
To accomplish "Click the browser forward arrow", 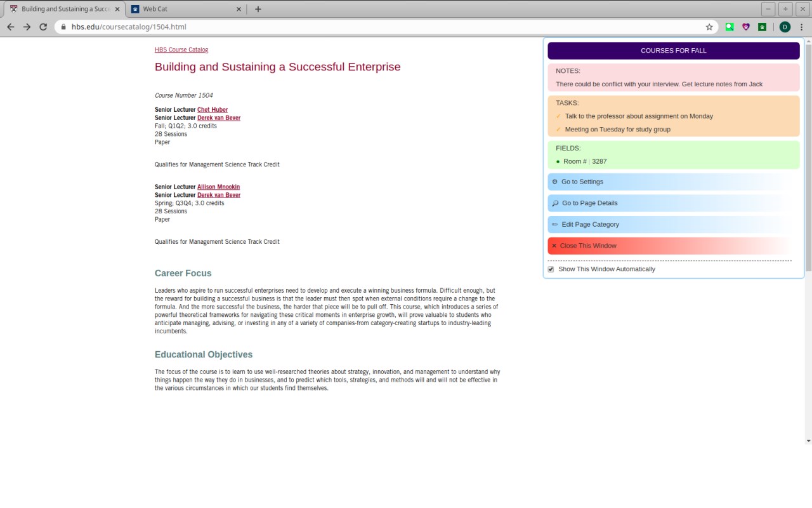I will pos(27,27).
